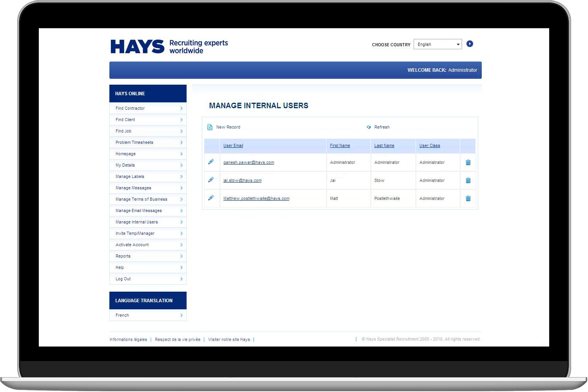588x392 pixels.
Task: Open My Details in sidebar menu
Action: 148,165
